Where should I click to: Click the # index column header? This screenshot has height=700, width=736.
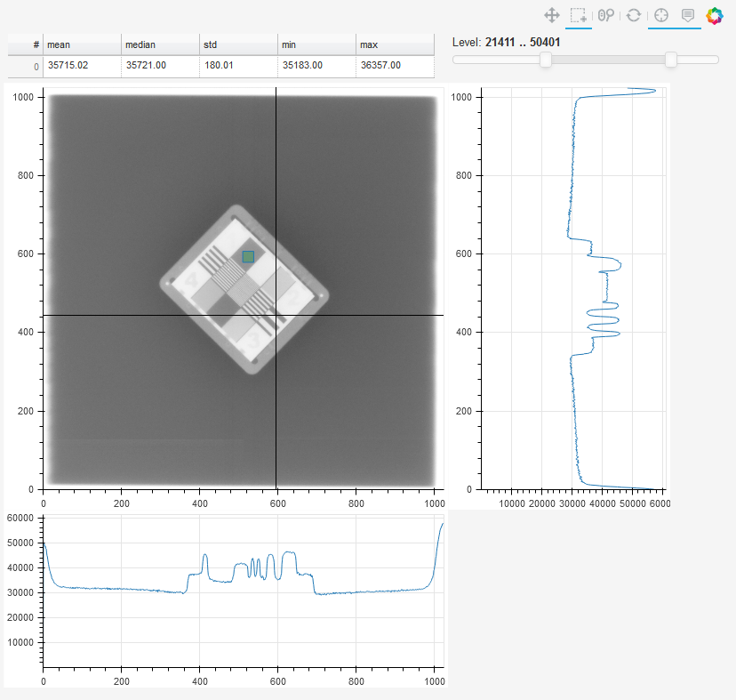tap(26, 44)
